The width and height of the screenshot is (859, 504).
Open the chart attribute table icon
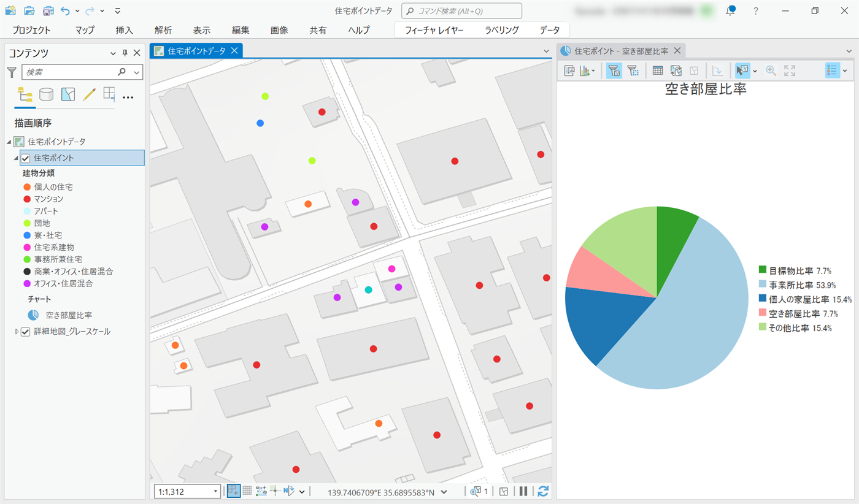click(657, 71)
